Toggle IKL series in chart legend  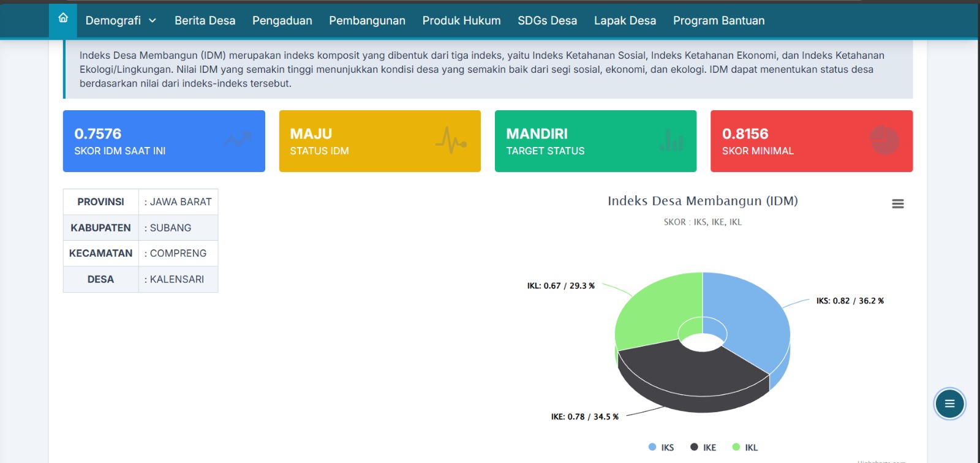(x=745, y=448)
